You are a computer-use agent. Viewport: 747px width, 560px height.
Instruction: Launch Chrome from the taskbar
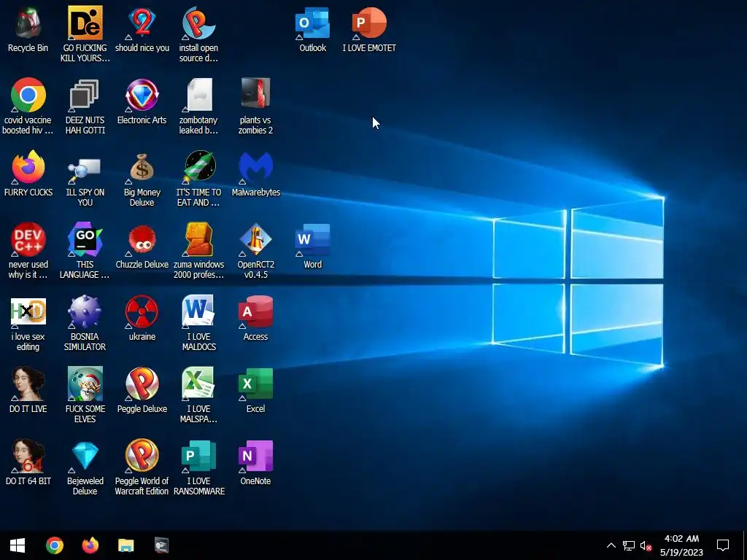[54, 545]
